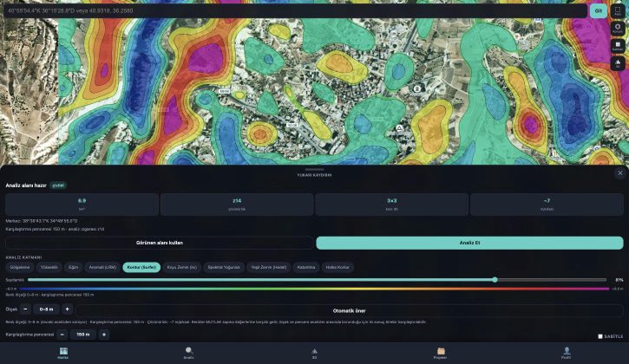Select the Anomali (LRM) layer chip
629x364 pixels.
click(102, 268)
